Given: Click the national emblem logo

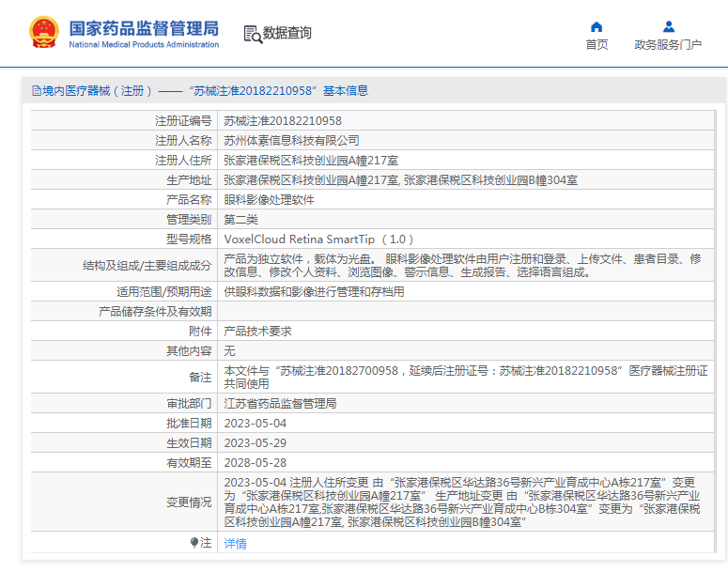Looking at the screenshot, I should click(44, 33).
